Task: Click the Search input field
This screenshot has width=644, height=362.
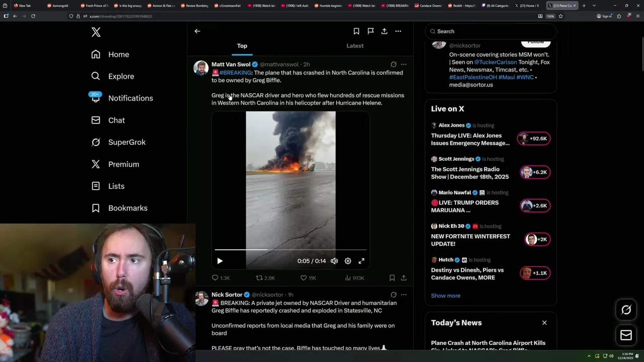Action: (x=491, y=31)
